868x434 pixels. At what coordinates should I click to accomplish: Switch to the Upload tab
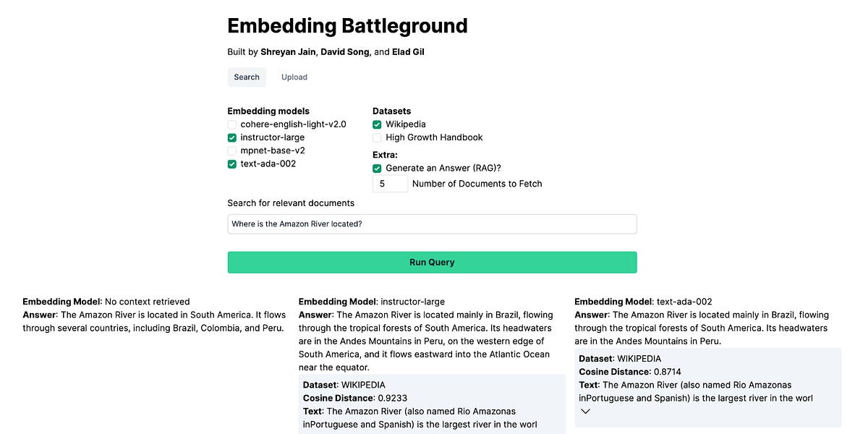tap(294, 77)
